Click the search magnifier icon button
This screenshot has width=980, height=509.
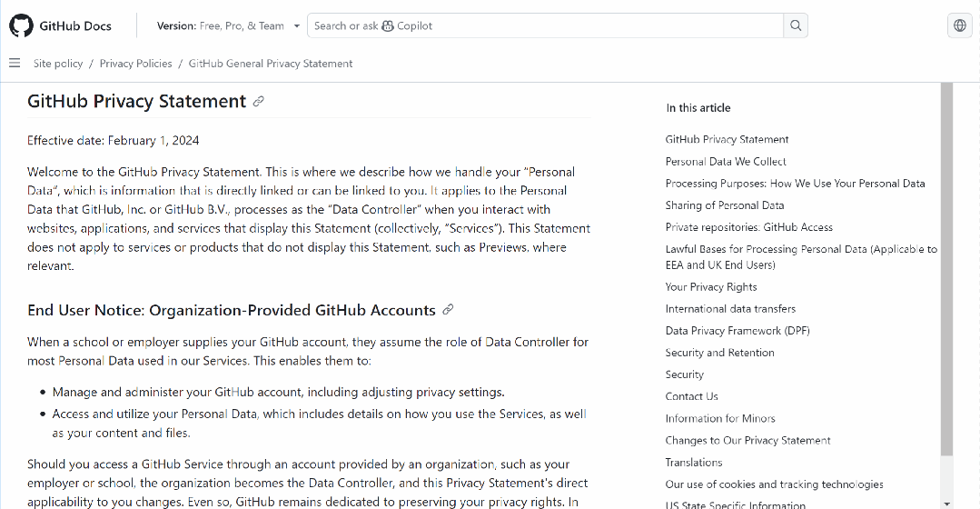(x=796, y=25)
